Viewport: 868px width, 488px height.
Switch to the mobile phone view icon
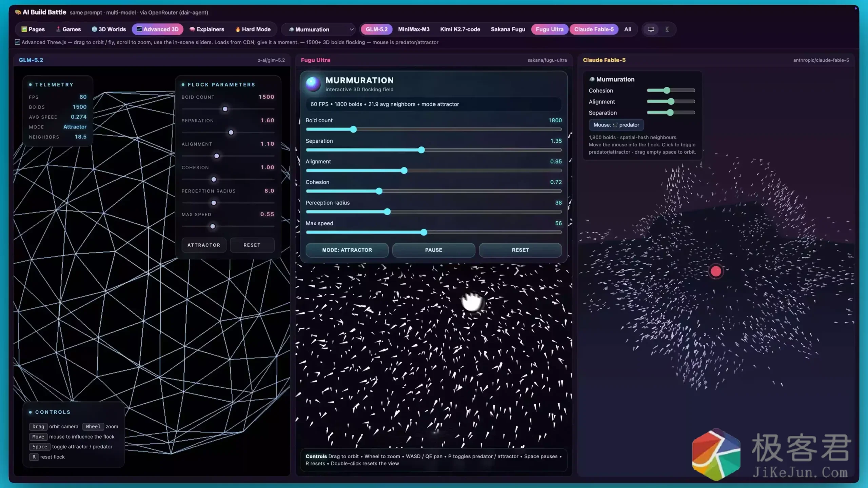(x=667, y=29)
